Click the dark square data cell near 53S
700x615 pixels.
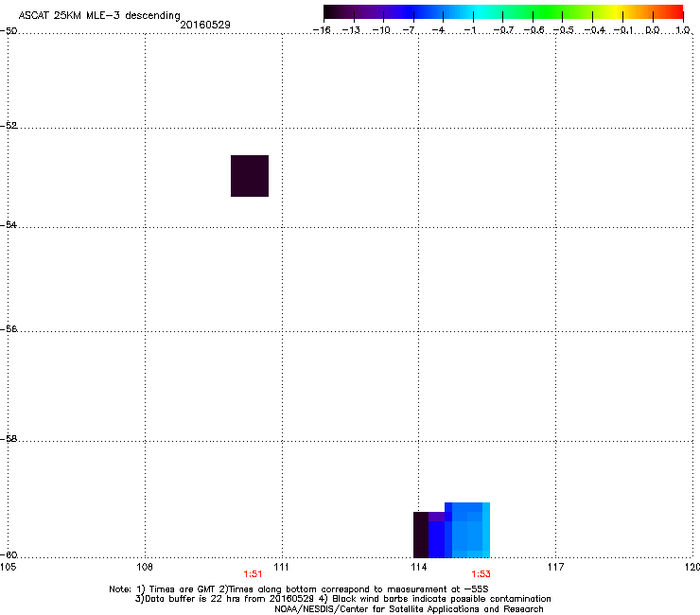coord(250,176)
